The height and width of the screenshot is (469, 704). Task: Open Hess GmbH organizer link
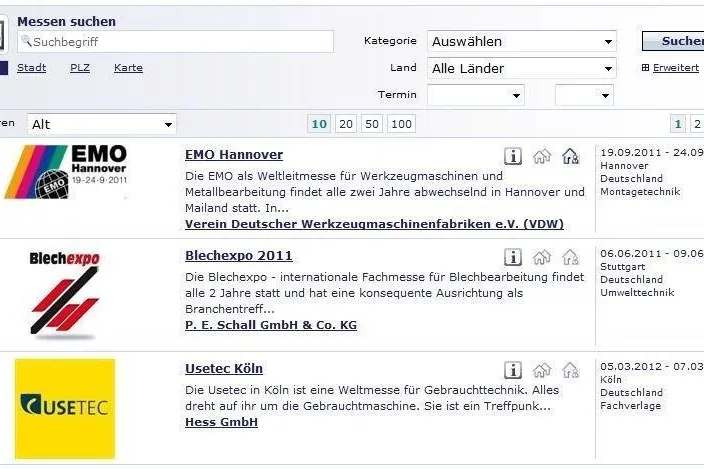[221, 422]
